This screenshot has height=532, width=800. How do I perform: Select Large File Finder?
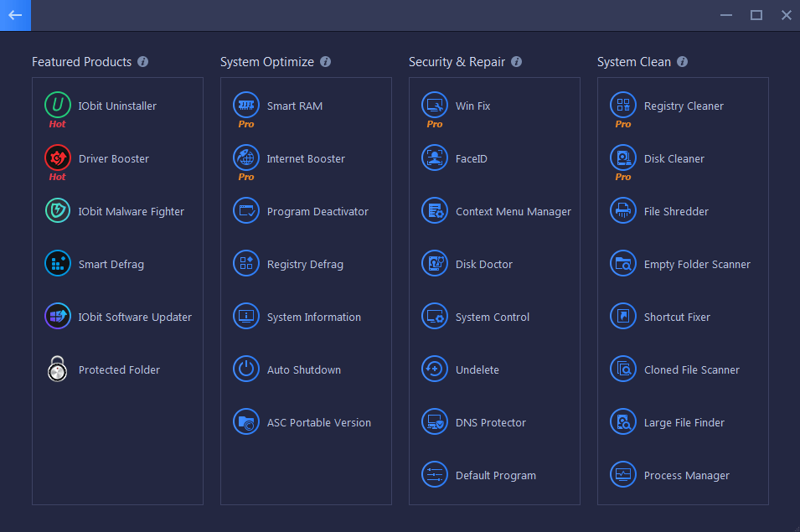(x=684, y=423)
